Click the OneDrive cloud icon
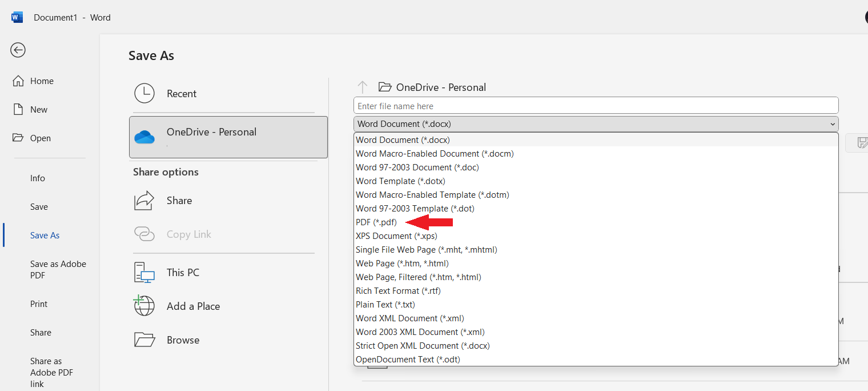Screen dimensions: 868x391 pos(144,137)
